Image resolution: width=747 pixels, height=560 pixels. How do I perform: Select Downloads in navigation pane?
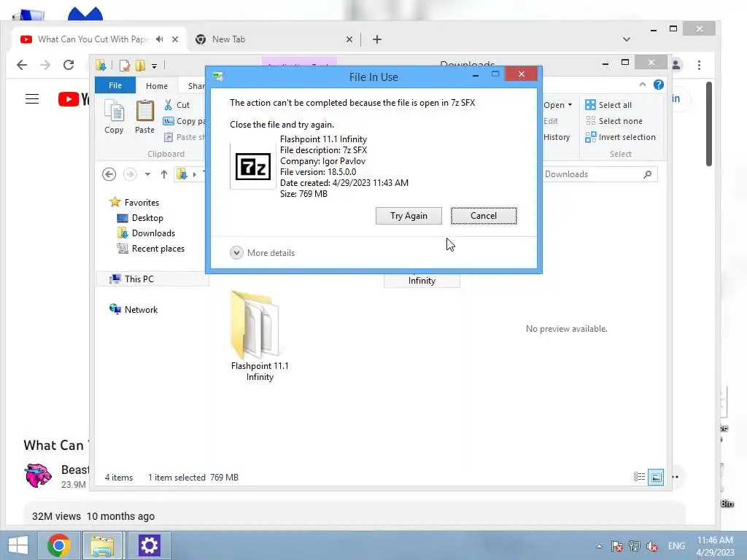pyautogui.click(x=146, y=233)
